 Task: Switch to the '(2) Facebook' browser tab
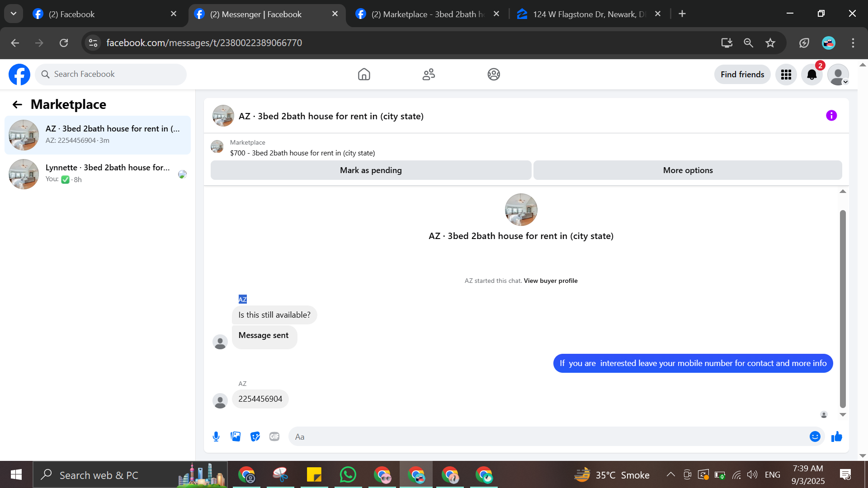click(105, 14)
